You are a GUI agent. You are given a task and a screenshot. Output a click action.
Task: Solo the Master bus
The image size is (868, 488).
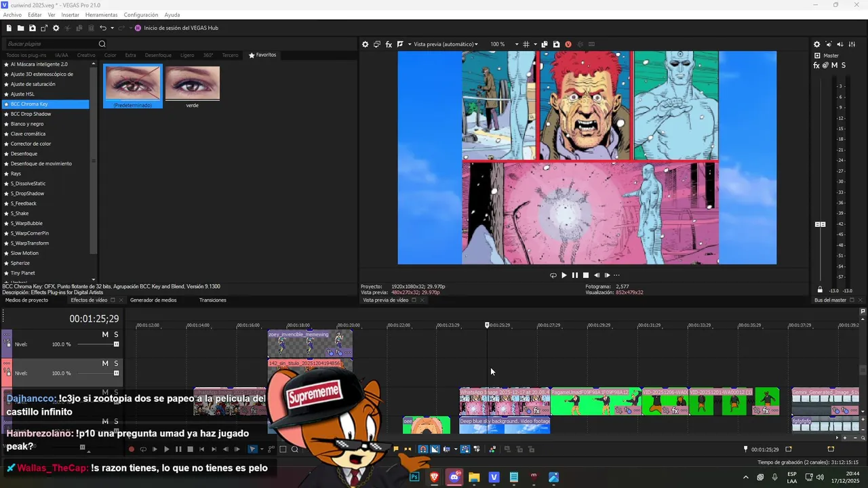coord(843,65)
